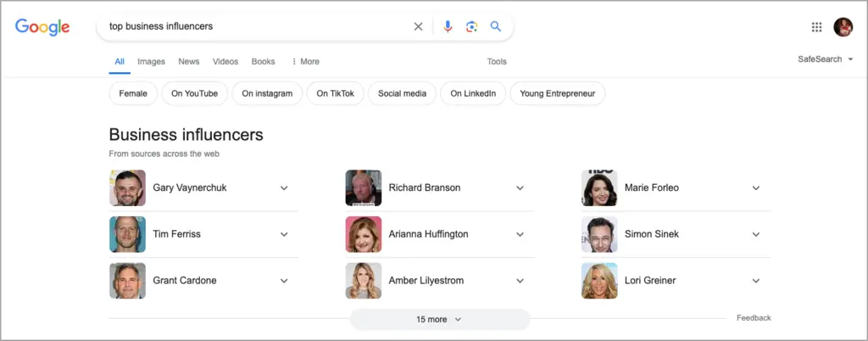Open the SafeSearch dropdown
The width and height of the screenshot is (868, 341).
826,59
